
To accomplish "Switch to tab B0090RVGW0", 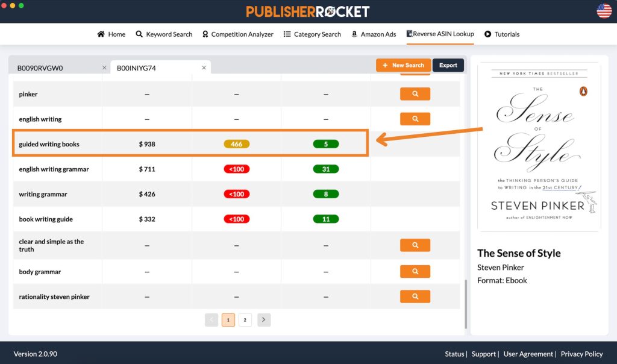I will click(40, 68).
